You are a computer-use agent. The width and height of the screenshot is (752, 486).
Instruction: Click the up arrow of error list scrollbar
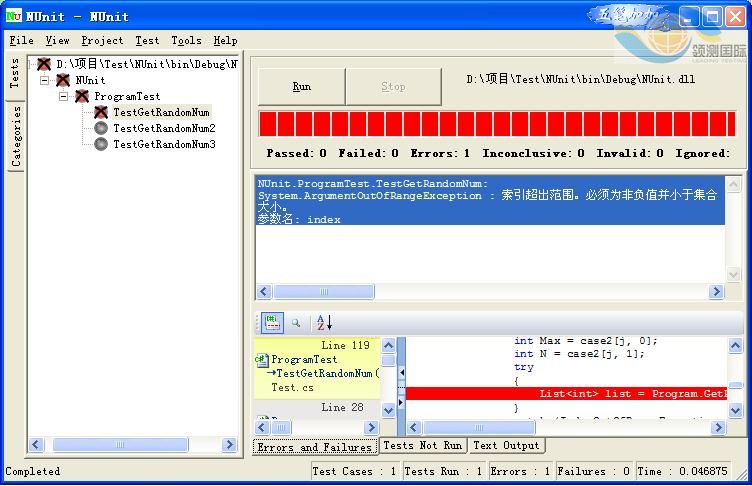pyautogui.click(x=734, y=185)
